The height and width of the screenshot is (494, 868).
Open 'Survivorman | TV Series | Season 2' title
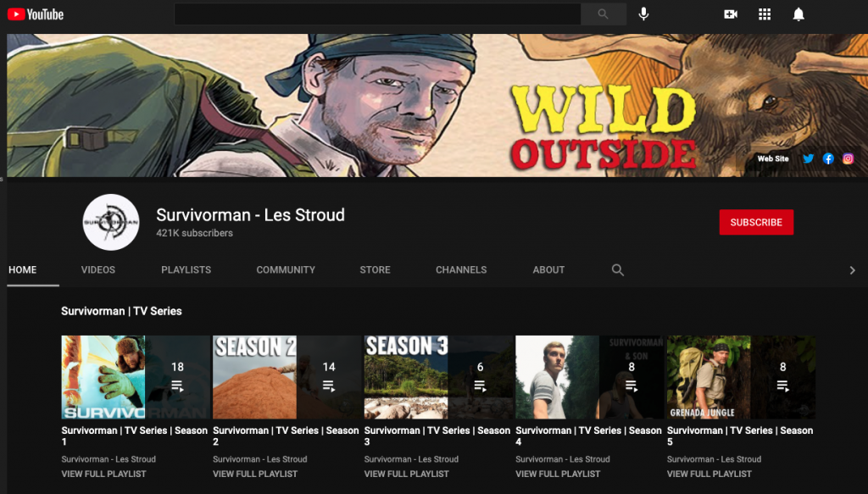286,436
